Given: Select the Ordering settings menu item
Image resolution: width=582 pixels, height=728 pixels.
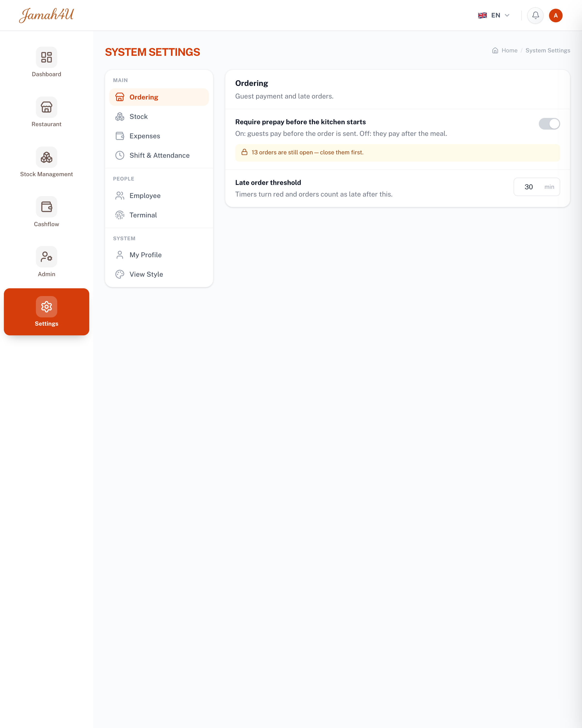Looking at the screenshot, I should click(159, 97).
